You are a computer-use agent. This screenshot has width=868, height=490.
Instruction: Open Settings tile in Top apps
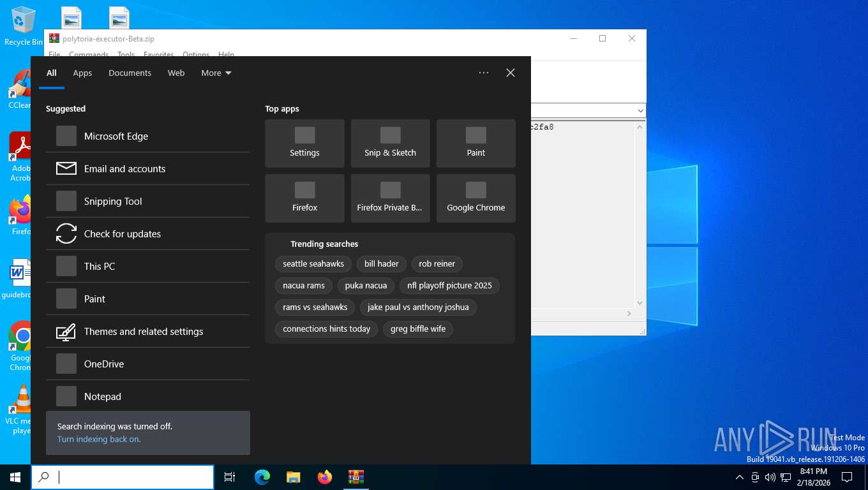tap(304, 144)
